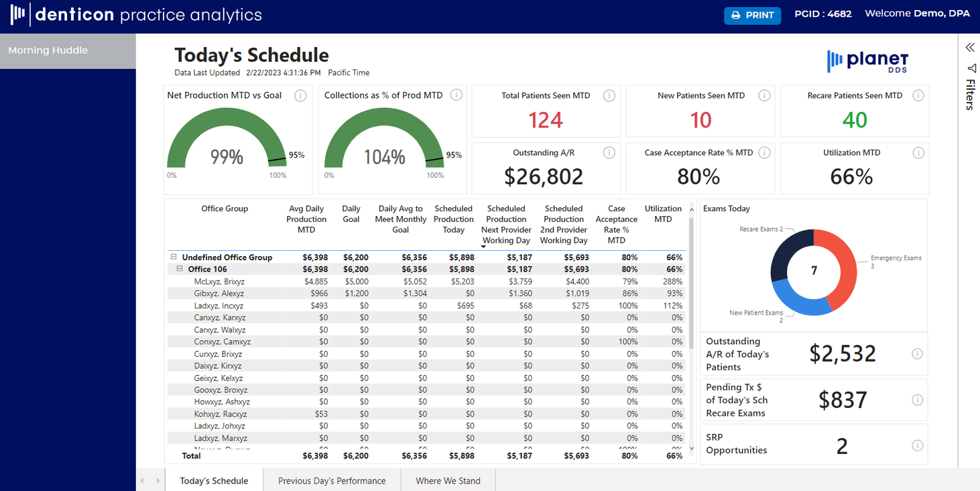Click the info icon on Outstanding A/R card
Viewport: 980px width, 491px height.
coord(609,152)
